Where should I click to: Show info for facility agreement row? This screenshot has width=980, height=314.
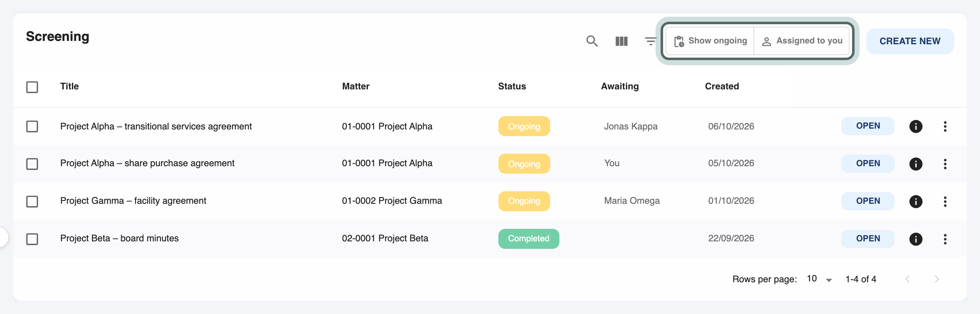tap(916, 201)
